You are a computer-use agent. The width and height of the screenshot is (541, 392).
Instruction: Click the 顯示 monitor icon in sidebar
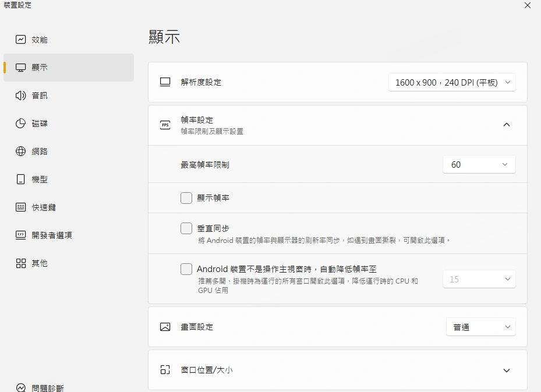pyautogui.click(x=21, y=68)
